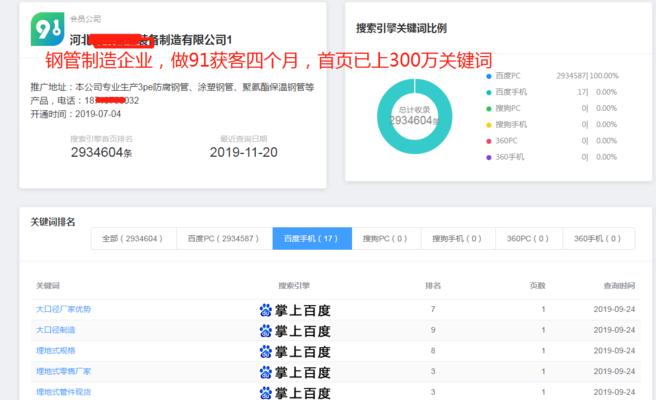656x400 pixels.
Task: Click the 页数 column header
Action: (x=537, y=286)
